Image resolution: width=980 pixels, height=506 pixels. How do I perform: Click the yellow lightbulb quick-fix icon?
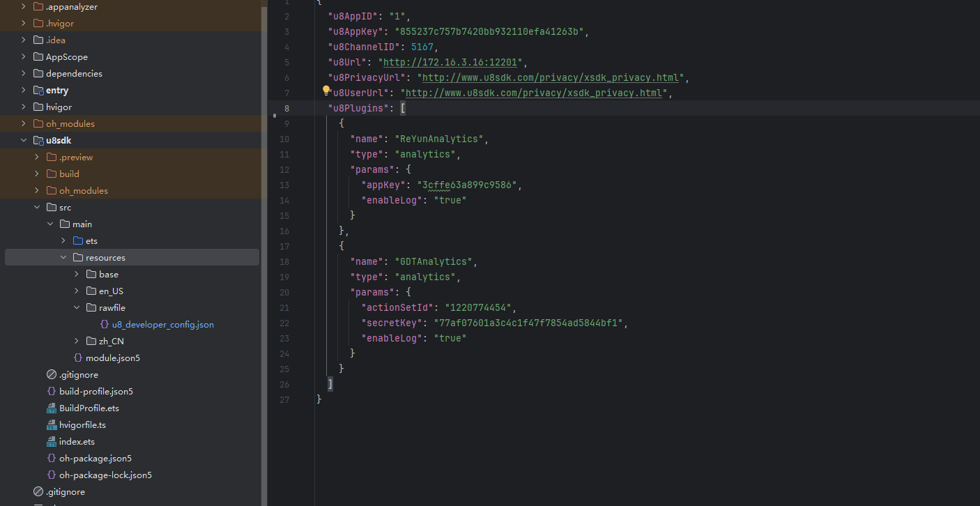point(326,91)
